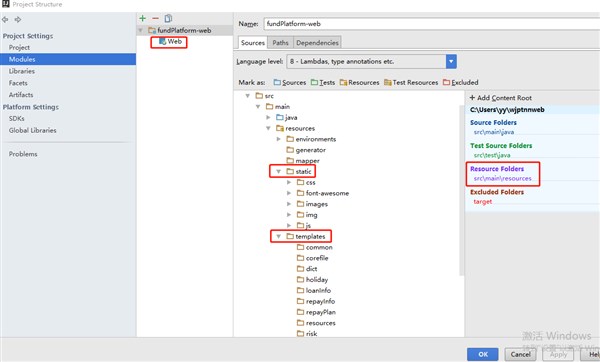The image size is (600, 362).
Task: Mark as Tests folder icon
Action: point(314,82)
